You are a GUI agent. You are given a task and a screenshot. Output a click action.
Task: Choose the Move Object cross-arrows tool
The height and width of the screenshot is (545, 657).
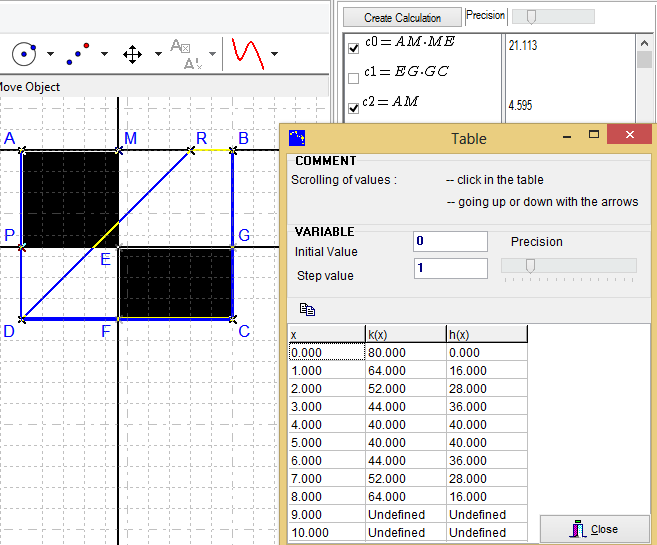pos(132,54)
